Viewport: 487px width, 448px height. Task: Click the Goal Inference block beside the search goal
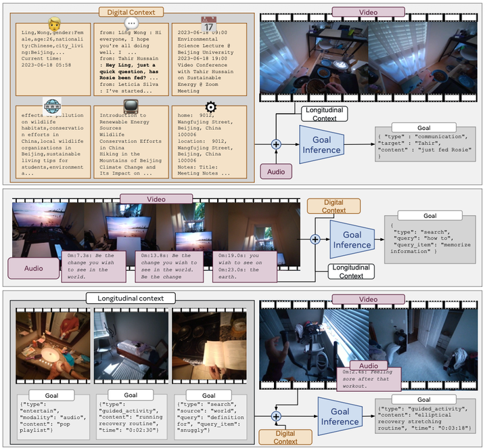coord(352,240)
